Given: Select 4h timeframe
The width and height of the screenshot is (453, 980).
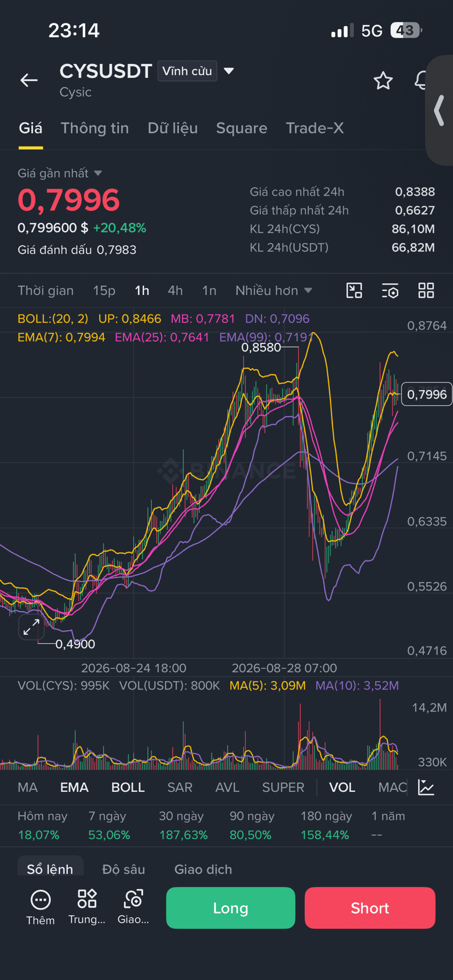Looking at the screenshot, I should 175,290.
